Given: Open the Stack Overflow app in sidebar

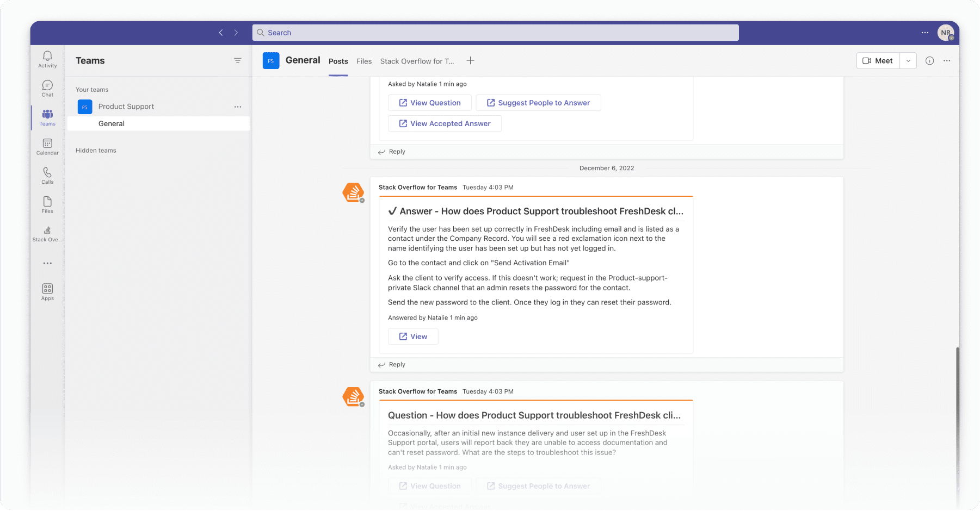Looking at the screenshot, I should 47,234.
